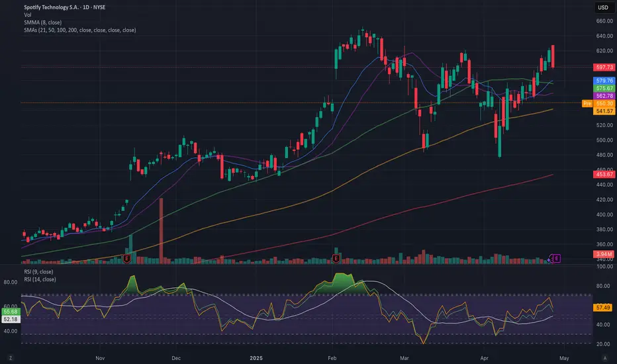Click the 2025 label on time axis

click(256, 358)
